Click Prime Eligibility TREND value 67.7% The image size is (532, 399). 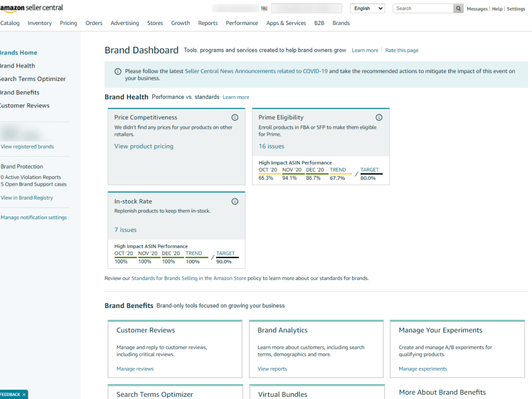pyautogui.click(x=337, y=178)
